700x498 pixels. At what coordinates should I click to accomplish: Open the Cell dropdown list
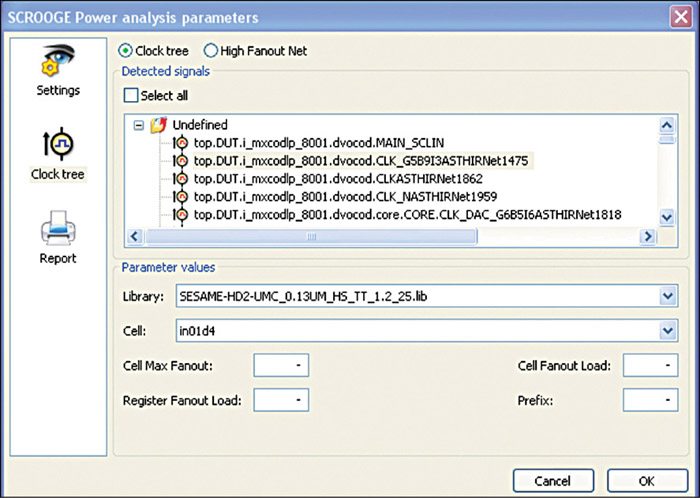pyautogui.click(x=668, y=331)
